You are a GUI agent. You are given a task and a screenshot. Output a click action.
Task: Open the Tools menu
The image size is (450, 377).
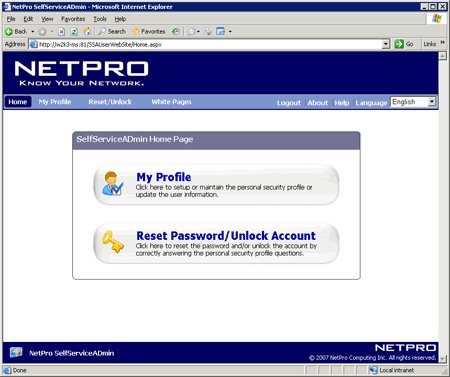[x=100, y=19]
